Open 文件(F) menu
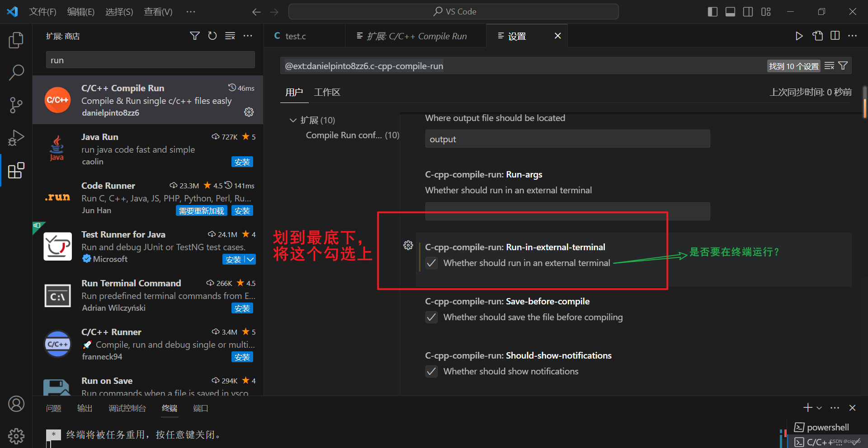This screenshot has height=448, width=868. [x=42, y=12]
